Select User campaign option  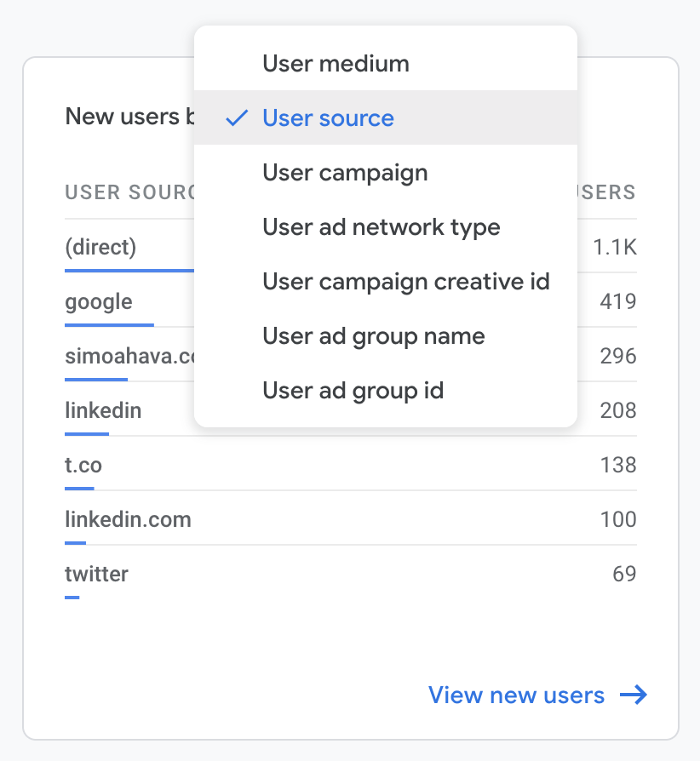(x=345, y=173)
